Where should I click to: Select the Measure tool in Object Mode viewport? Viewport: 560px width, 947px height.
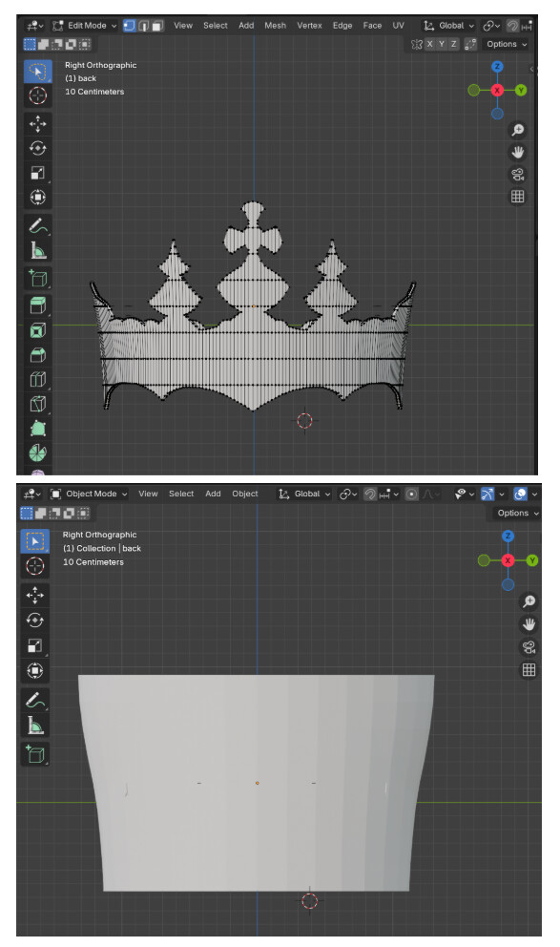pyautogui.click(x=35, y=725)
